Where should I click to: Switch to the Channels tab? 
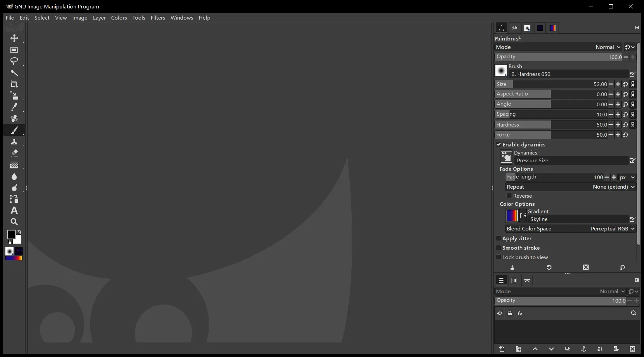514,280
